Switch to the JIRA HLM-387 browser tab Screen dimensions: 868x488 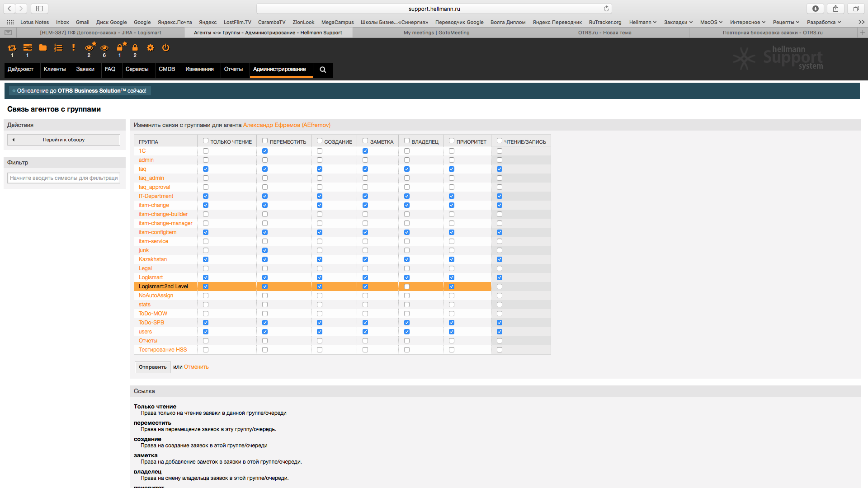[x=100, y=33]
